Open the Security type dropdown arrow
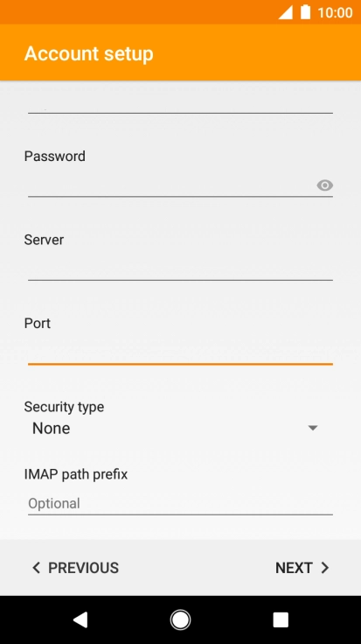The image size is (361, 644). 313,428
